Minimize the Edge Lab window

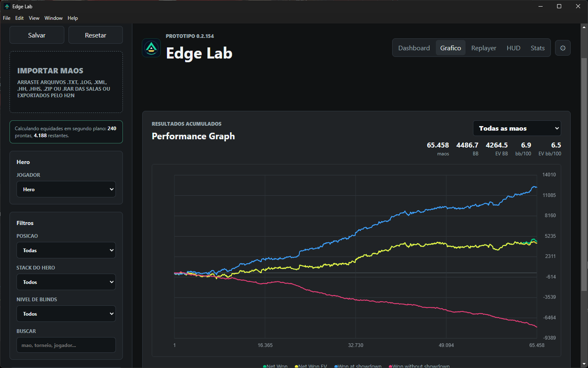click(540, 6)
